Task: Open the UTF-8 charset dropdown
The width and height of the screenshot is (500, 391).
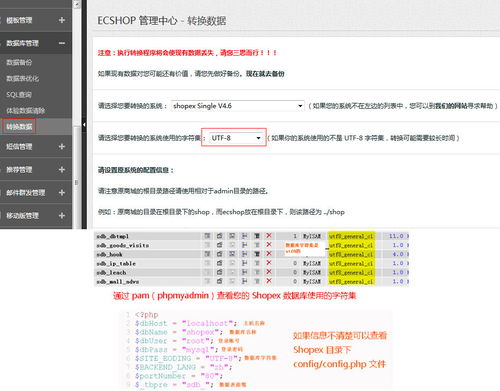Action: (236, 138)
